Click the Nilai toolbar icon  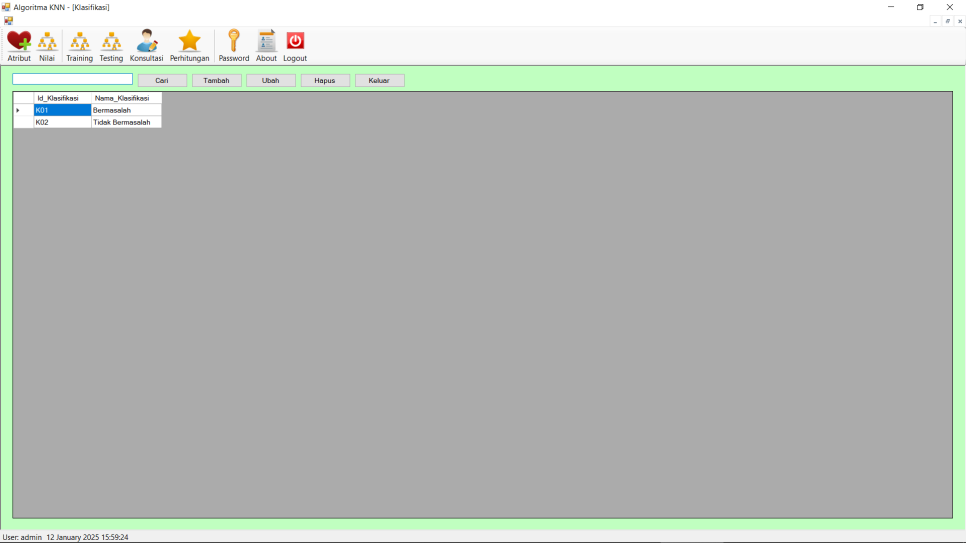[47, 42]
